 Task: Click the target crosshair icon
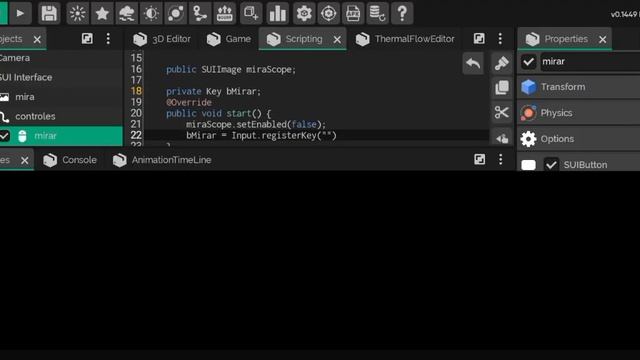329,13
